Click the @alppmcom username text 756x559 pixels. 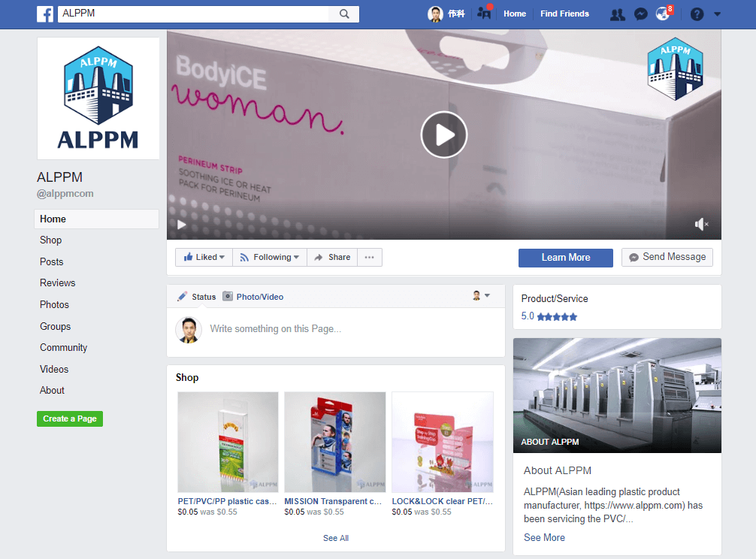(65, 194)
